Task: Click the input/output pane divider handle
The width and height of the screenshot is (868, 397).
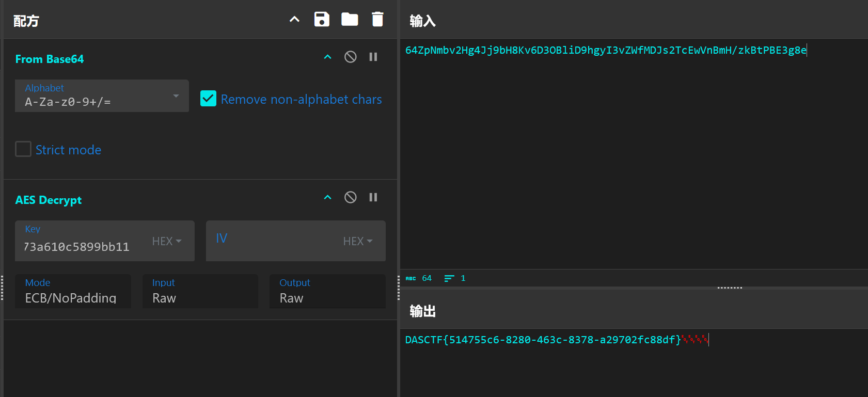Action: pos(729,288)
